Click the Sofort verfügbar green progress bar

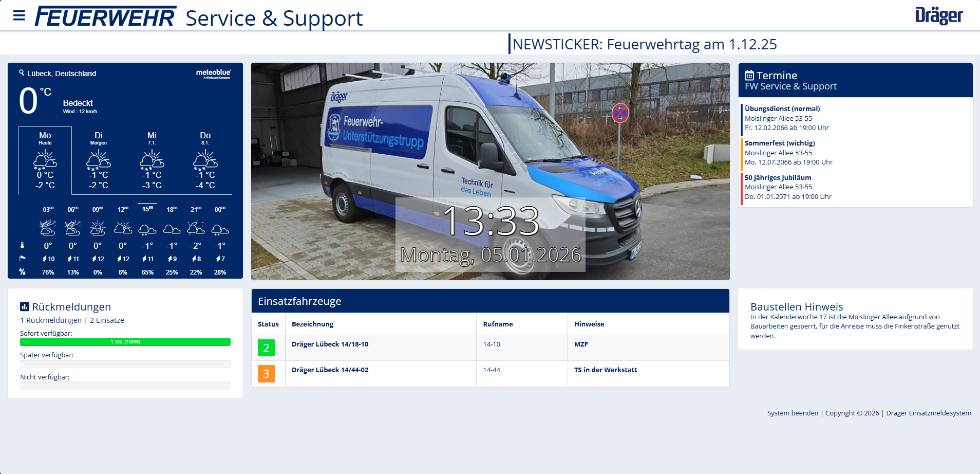pyautogui.click(x=125, y=342)
